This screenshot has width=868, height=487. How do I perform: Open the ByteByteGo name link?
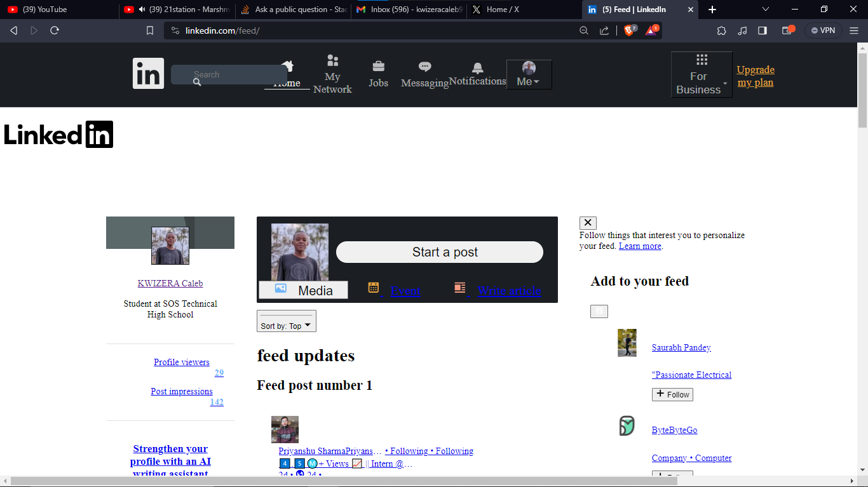click(674, 430)
